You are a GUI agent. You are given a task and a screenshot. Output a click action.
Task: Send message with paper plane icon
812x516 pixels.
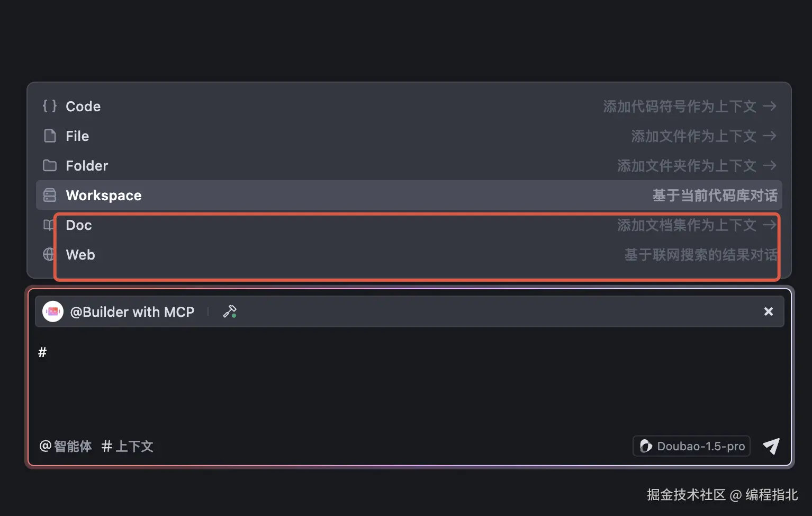(x=771, y=446)
